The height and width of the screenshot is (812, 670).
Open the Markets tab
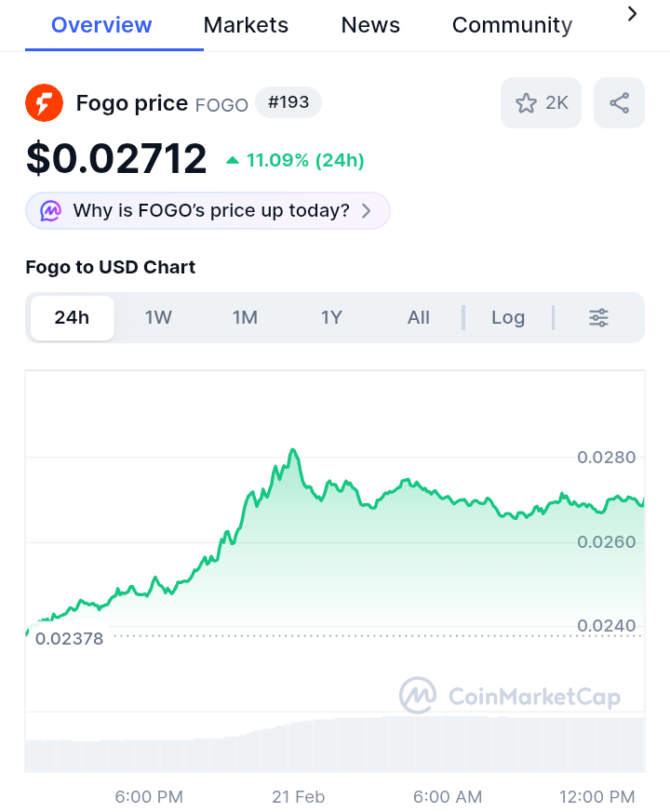[x=246, y=25]
